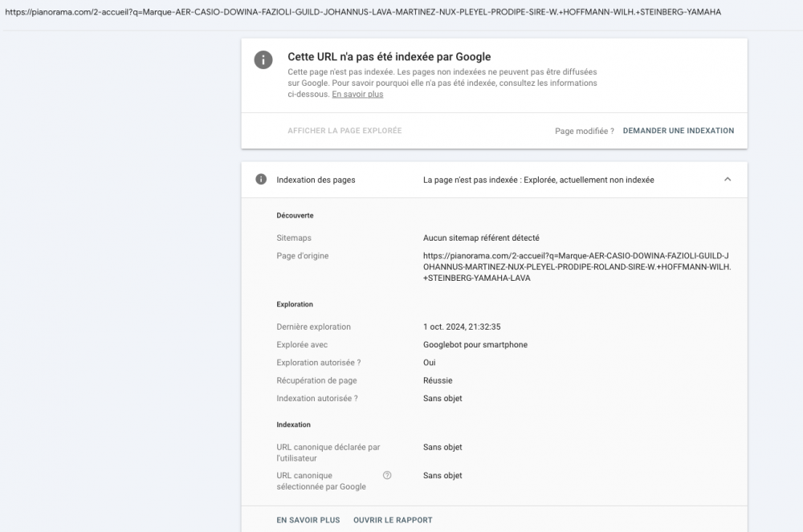Click the Exploration section heading

pos(295,304)
